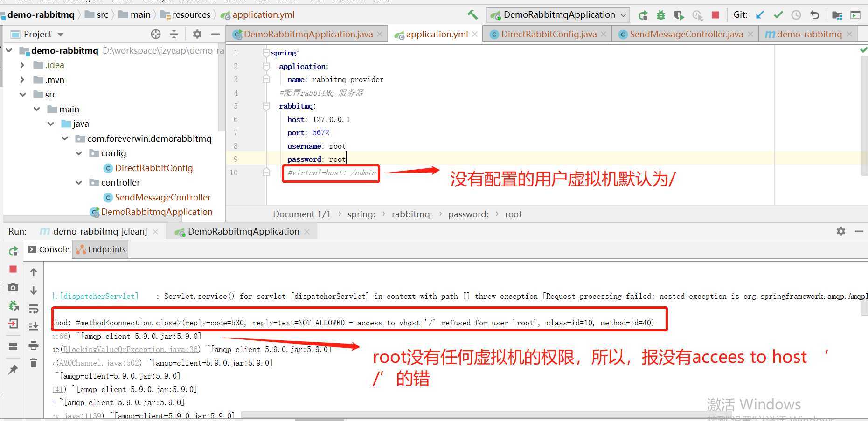Rerun the application from the top toolbar
The height and width of the screenshot is (421, 868).
(x=643, y=15)
